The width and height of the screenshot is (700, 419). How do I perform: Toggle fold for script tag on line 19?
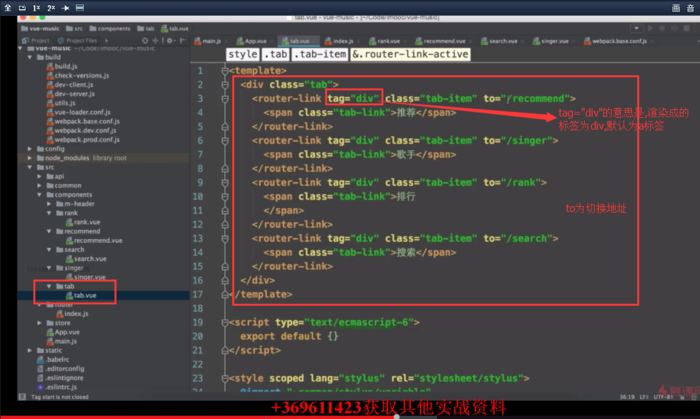point(225,322)
